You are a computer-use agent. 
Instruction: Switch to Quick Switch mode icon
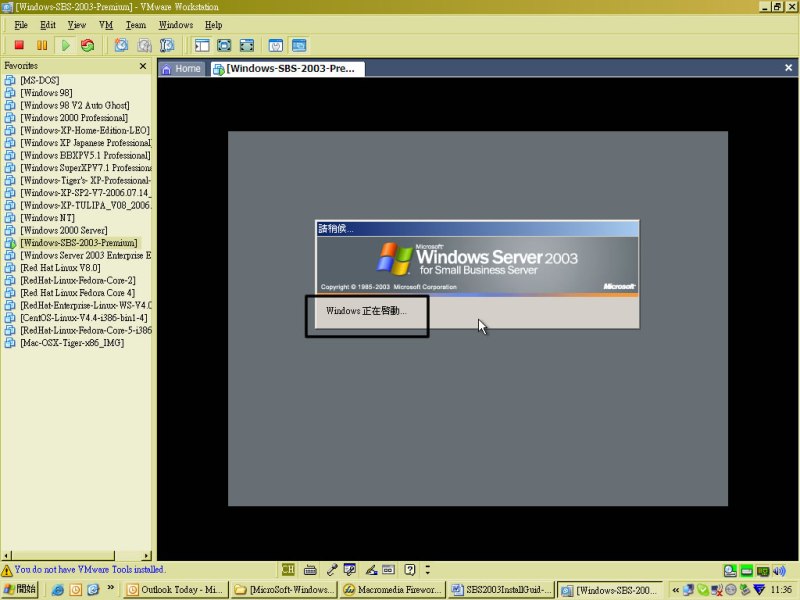click(224, 45)
